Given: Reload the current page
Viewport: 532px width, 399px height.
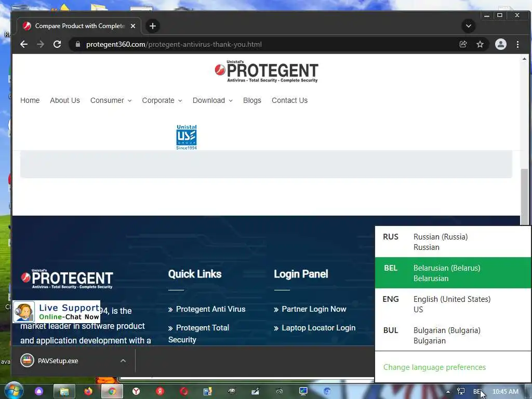Looking at the screenshot, I should (57, 44).
